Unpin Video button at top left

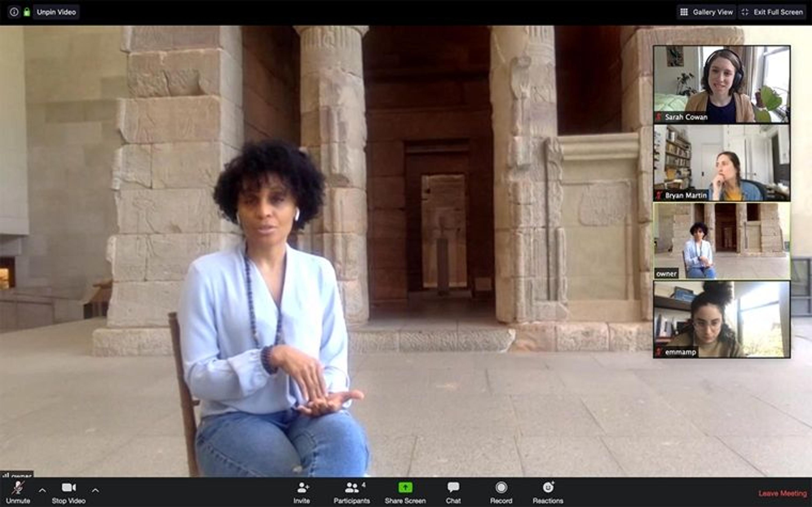56,12
